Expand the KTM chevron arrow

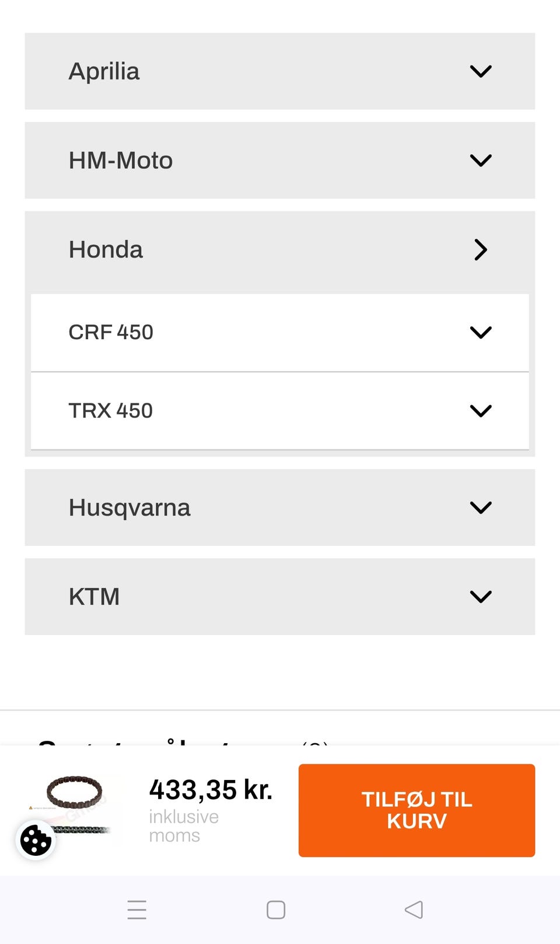pos(481,597)
